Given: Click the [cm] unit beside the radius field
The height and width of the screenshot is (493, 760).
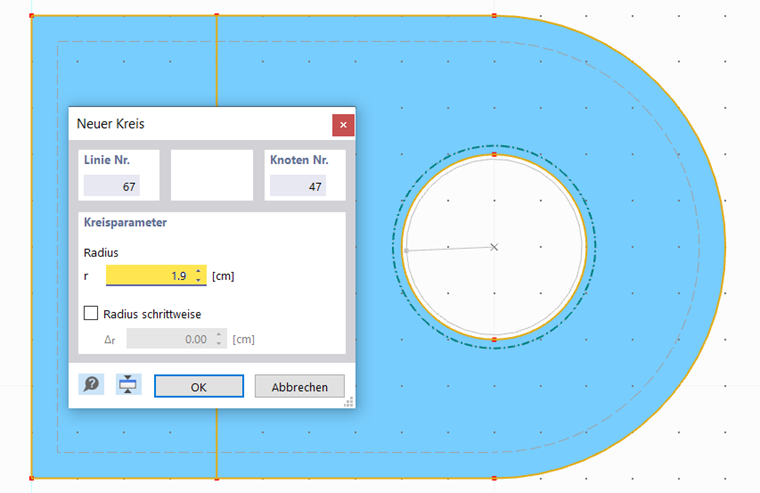Looking at the screenshot, I should [223, 276].
